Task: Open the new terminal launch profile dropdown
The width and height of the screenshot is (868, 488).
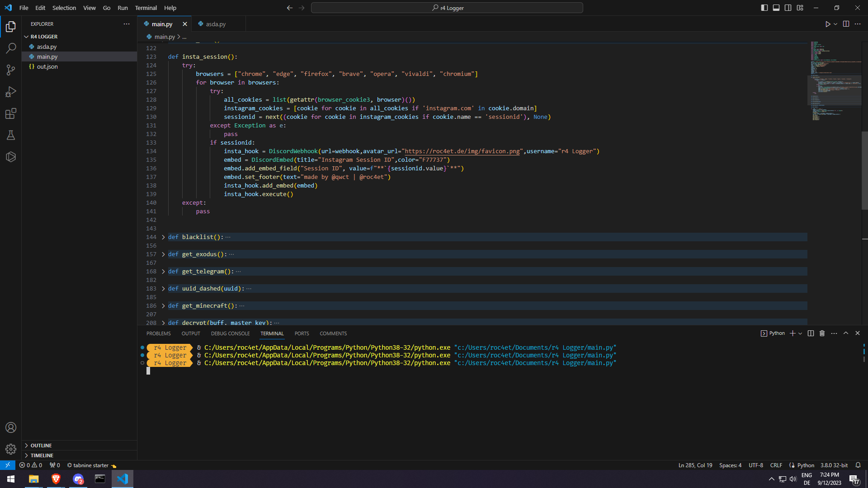Action: 800,333
